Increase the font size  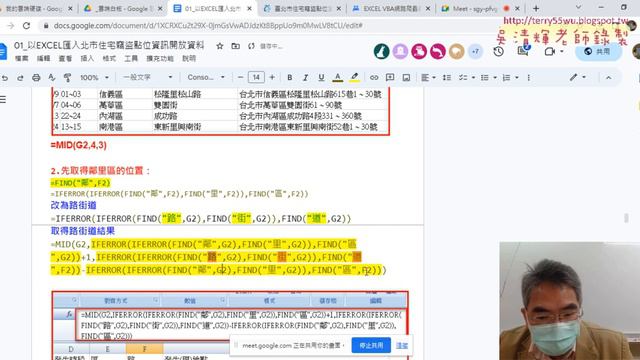coord(272,77)
